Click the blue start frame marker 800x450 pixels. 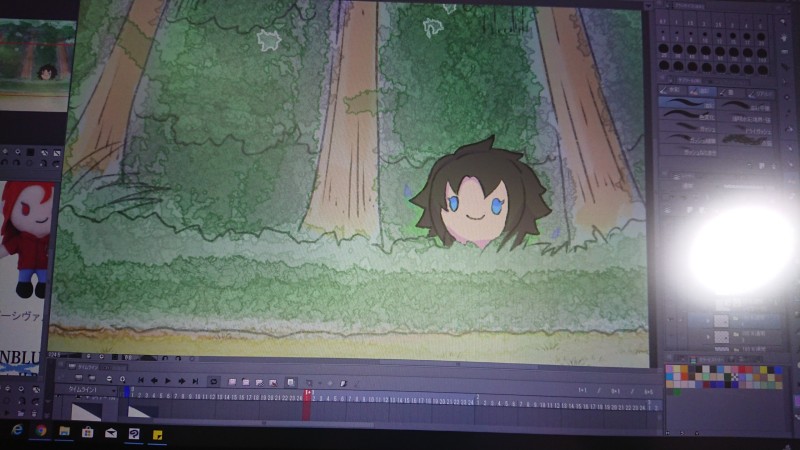tap(127, 392)
